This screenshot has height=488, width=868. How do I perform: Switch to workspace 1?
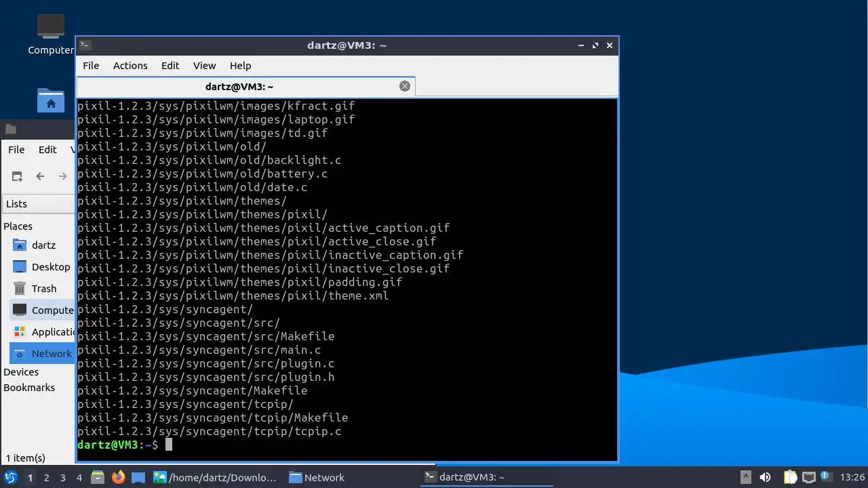30,478
